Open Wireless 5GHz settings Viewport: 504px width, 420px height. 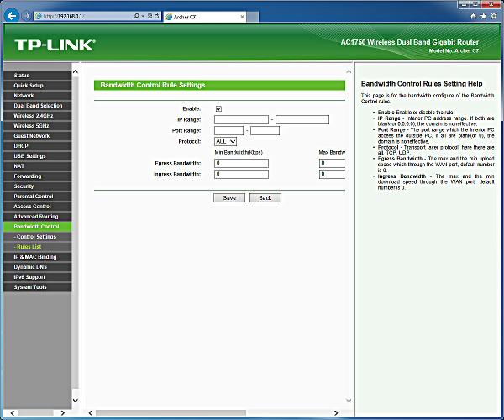(38, 126)
